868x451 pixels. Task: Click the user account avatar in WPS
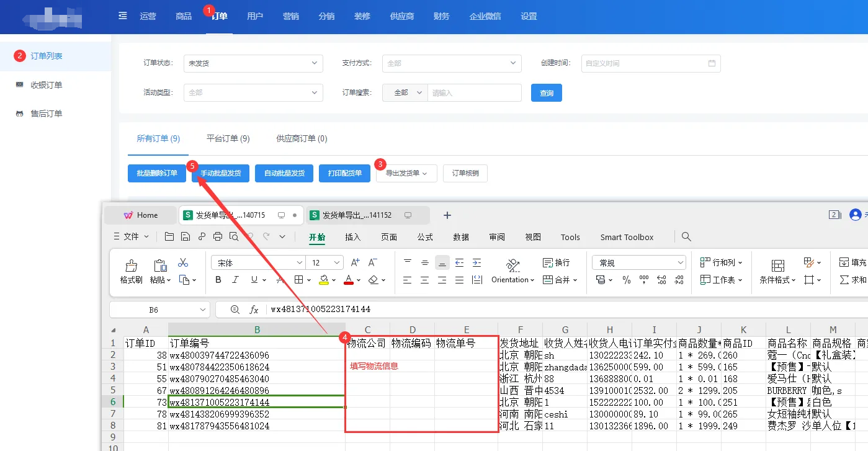[857, 215]
